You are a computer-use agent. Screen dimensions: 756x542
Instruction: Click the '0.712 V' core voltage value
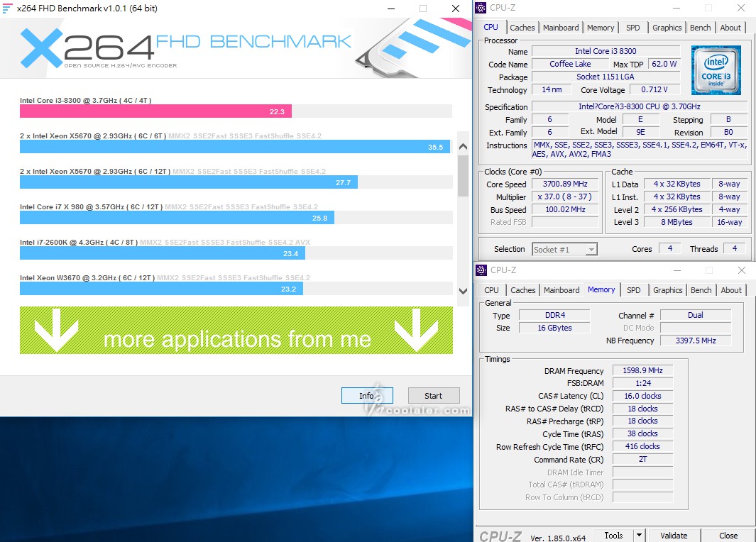coord(654,89)
